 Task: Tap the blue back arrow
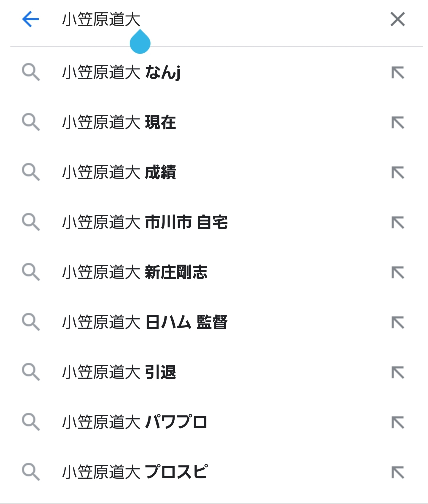pyautogui.click(x=30, y=19)
